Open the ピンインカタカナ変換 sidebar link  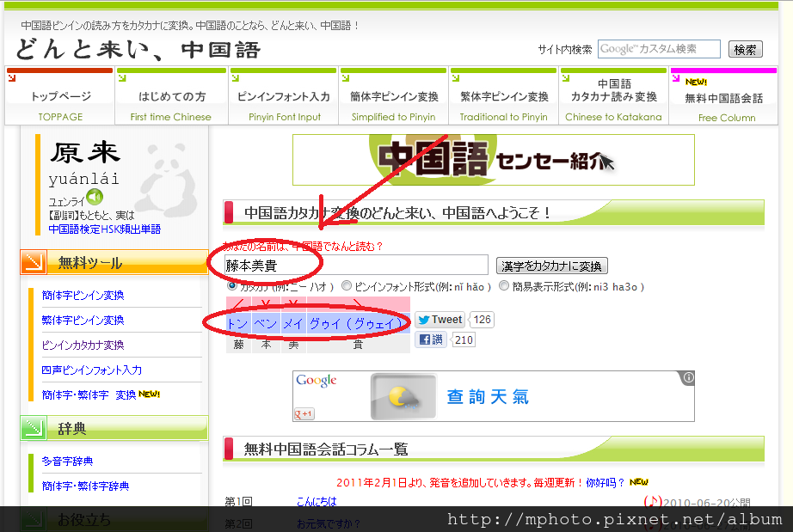click(83, 345)
